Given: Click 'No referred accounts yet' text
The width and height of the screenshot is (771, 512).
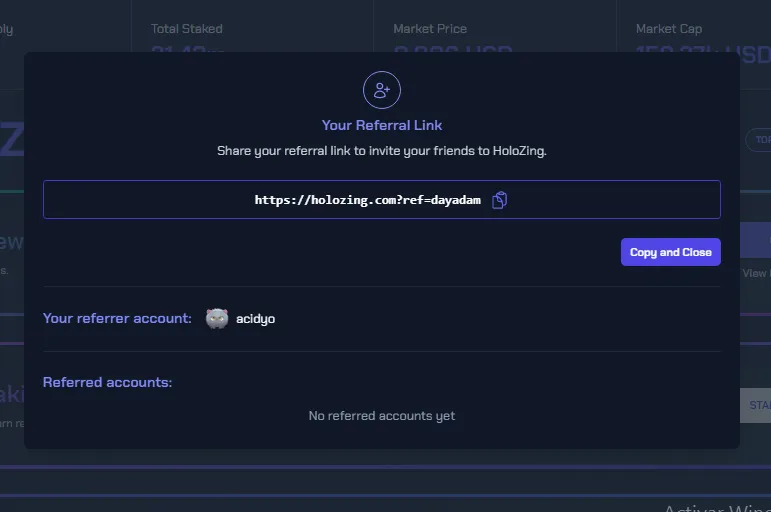Looking at the screenshot, I should (x=382, y=416).
